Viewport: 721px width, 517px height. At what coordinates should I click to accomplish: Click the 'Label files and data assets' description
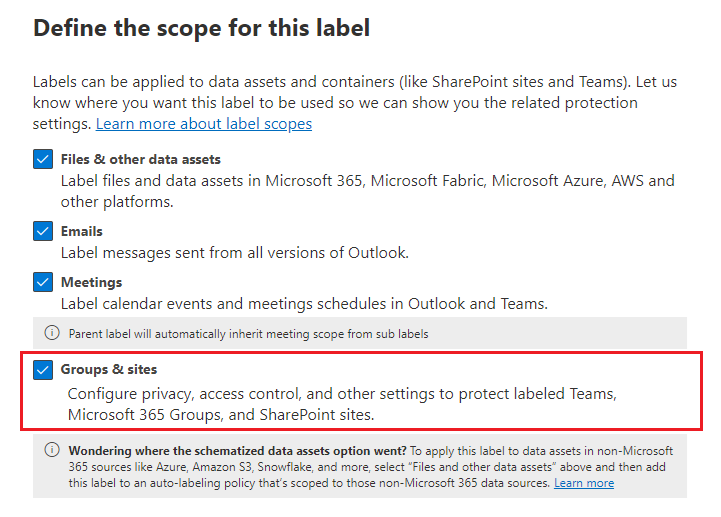367,181
